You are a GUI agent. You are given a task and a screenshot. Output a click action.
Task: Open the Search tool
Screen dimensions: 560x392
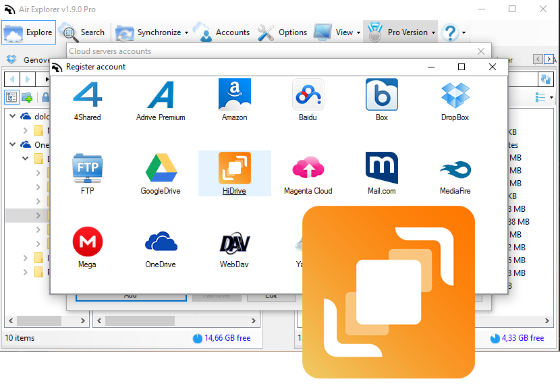click(84, 32)
